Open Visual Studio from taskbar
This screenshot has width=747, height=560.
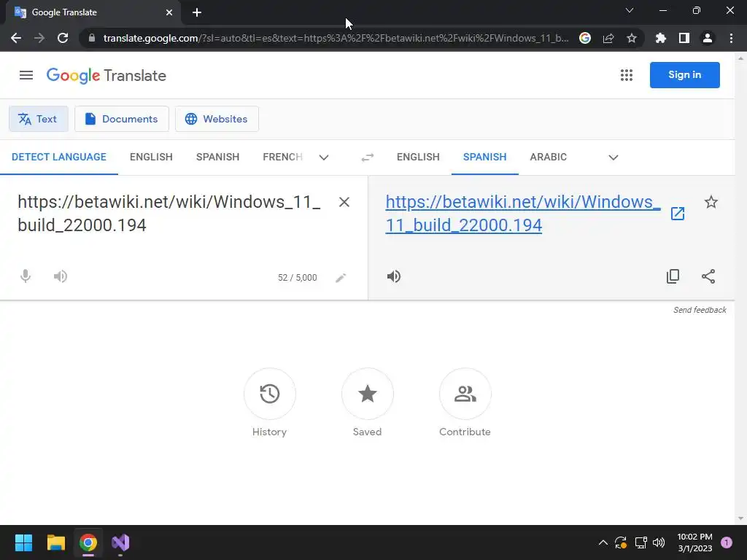[x=120, y=542]
